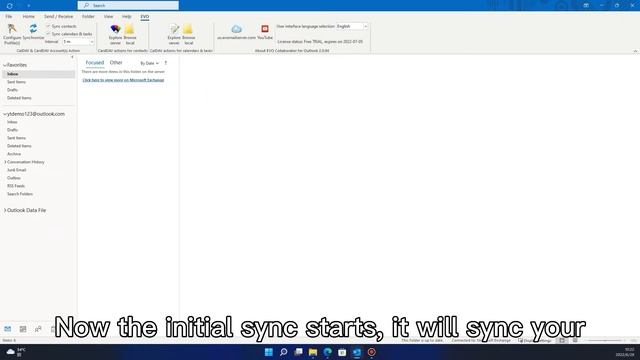Open the Help ribbon tab

(x=127, y=16)
